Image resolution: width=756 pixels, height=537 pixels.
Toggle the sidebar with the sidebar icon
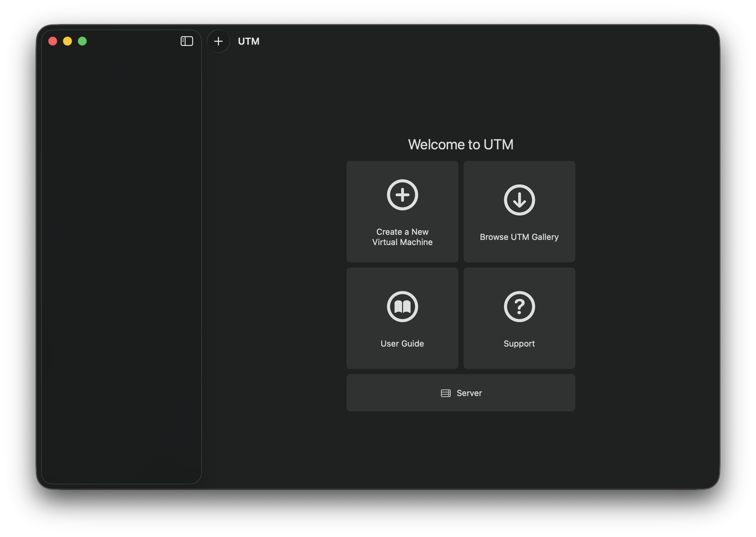[187, 41]
